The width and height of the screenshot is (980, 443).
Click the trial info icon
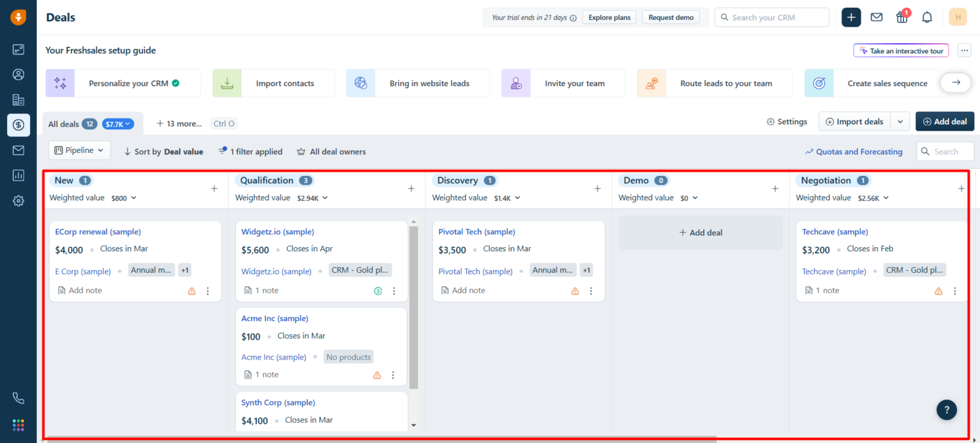[573, 18]
